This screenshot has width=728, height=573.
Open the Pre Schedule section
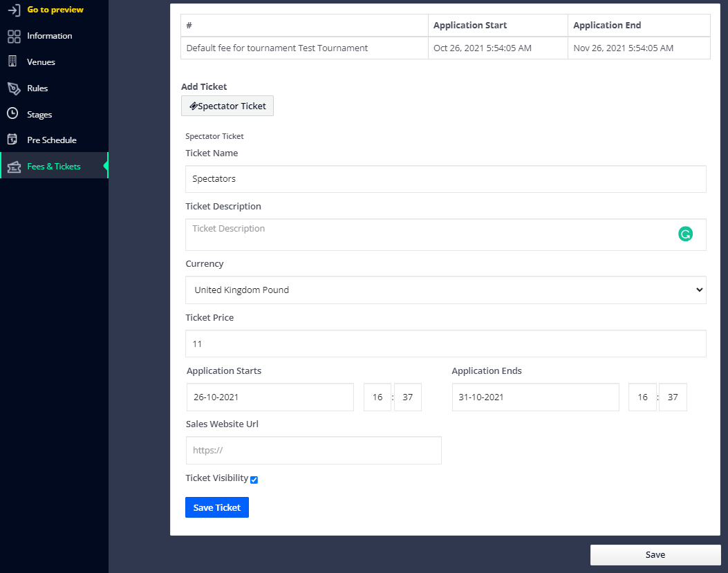tap(52, 140)
